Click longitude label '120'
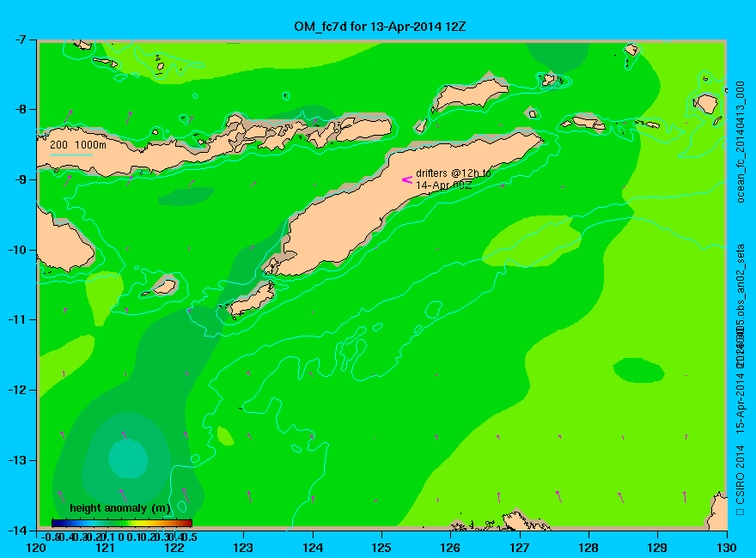The width and height of the screenshot is (756, 558). pos(36,548)
